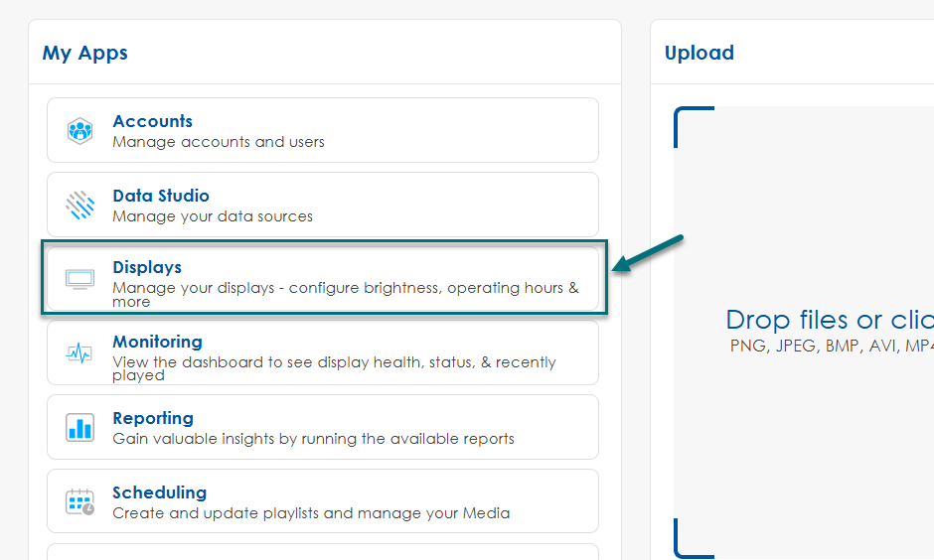Click the Monitoring heartbeat icon
The image size is (934, 560).
click(x=79, y=352)
